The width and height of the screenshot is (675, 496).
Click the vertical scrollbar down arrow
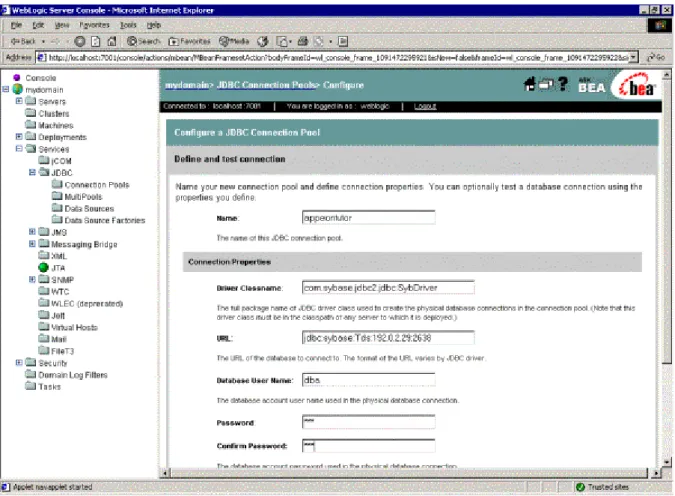tap(667, 462)
